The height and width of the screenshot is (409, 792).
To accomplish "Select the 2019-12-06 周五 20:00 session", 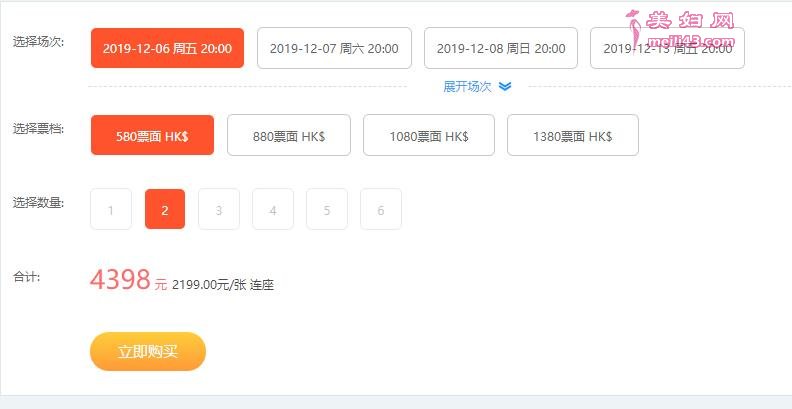I will pos(167,48).
